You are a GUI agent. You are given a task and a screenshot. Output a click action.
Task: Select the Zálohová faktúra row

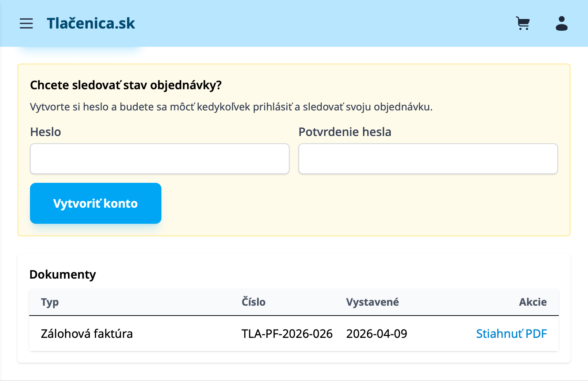(87, 333)
